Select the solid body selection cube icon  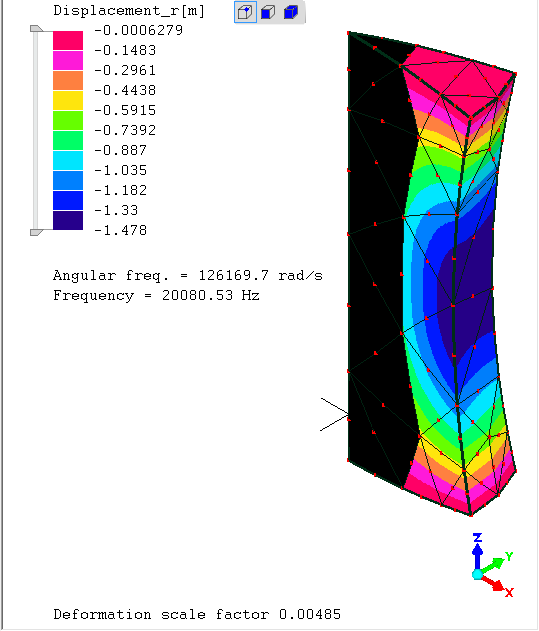click(291, 12)
